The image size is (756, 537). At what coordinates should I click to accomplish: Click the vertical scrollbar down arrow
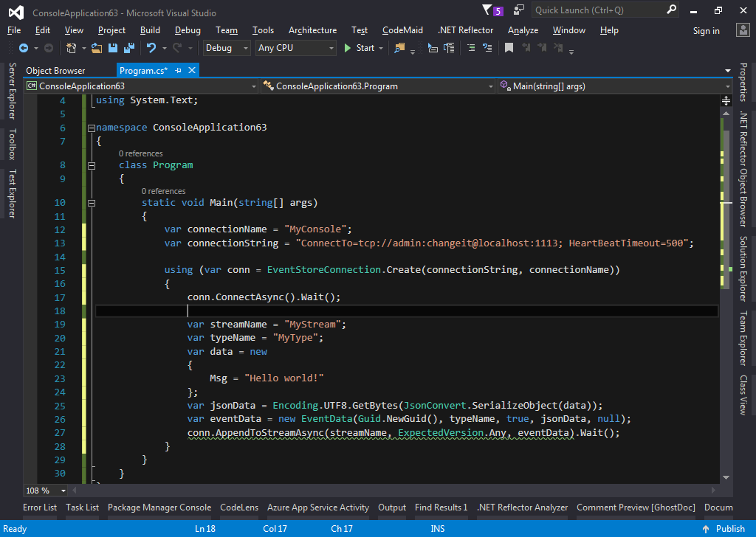(726, 477)
